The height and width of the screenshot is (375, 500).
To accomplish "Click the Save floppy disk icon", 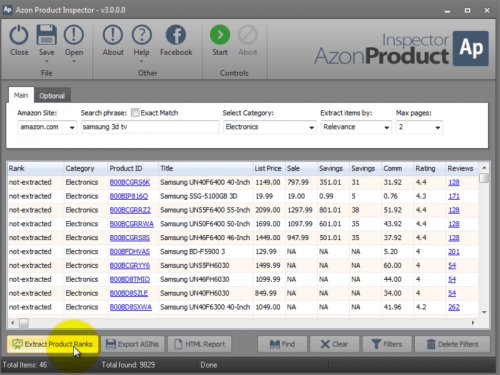I will click(x=46, y=35).
